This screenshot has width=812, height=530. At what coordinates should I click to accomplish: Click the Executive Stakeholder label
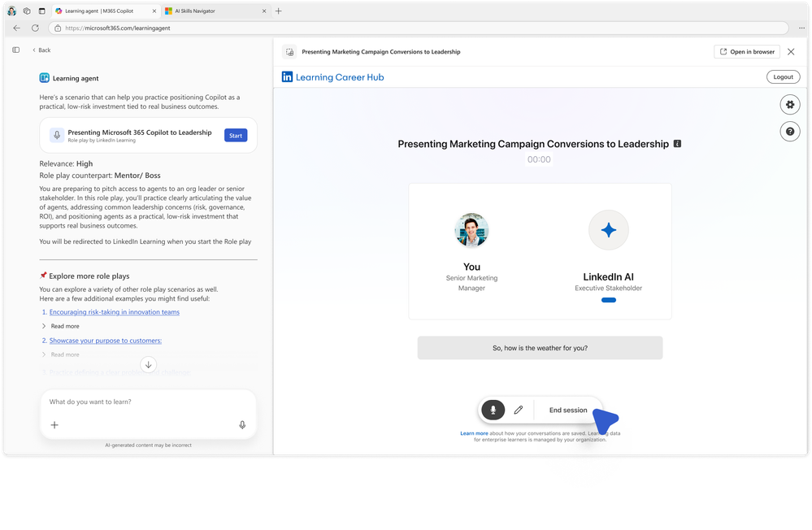coord(609,288)
